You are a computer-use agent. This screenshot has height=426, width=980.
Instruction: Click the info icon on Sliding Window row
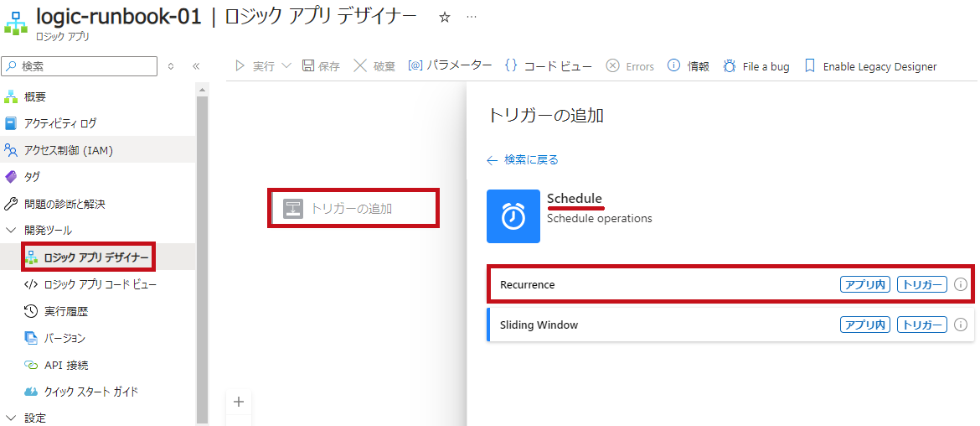[961, 325]
